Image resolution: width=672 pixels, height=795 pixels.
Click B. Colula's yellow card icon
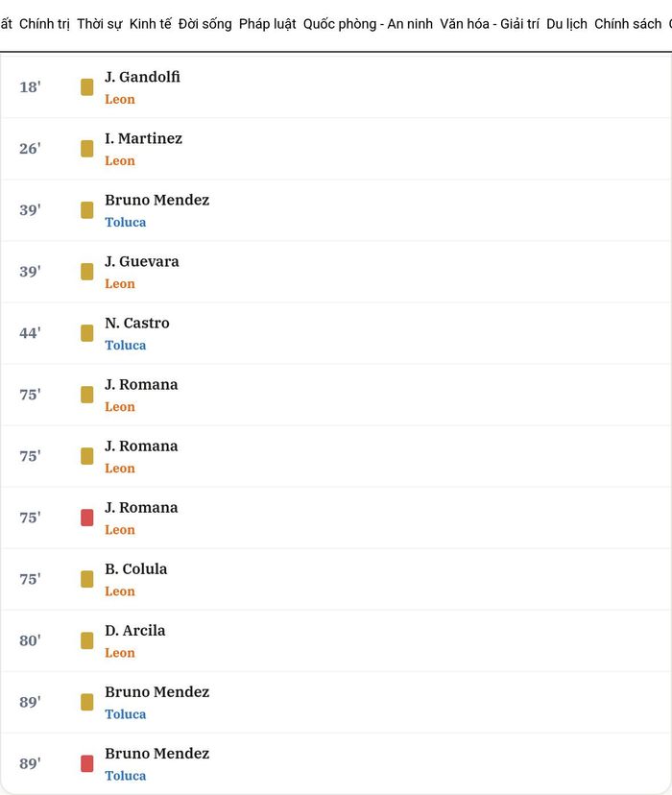pyautogui.click(x=87, y=579)
